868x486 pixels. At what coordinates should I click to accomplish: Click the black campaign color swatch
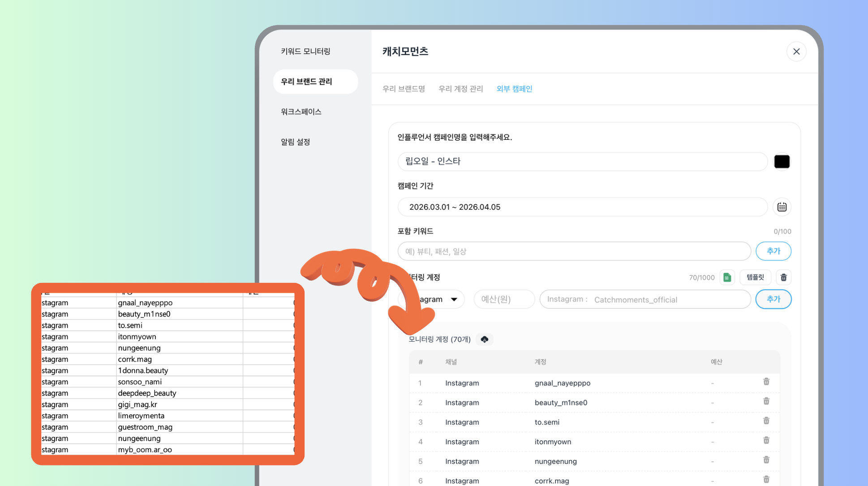(782, 161)
